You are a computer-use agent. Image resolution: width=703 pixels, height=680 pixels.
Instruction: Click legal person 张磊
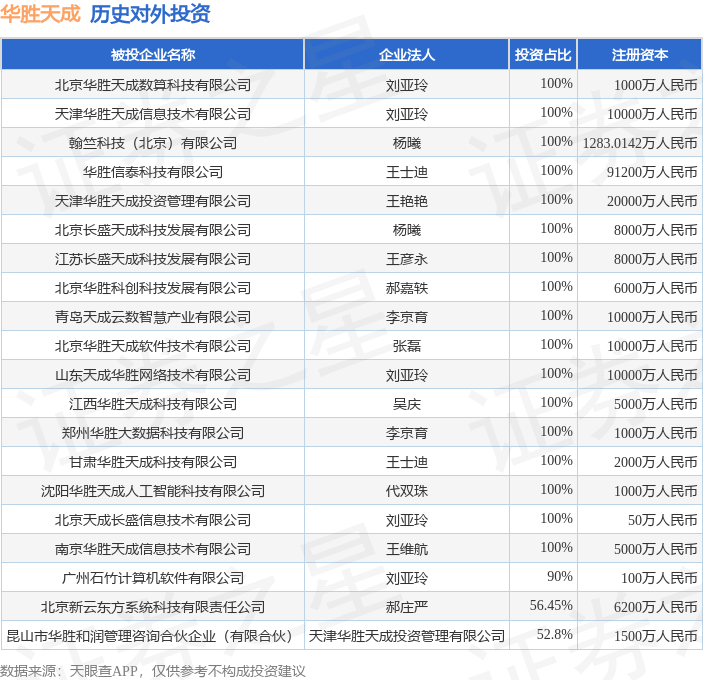[407, 346]
